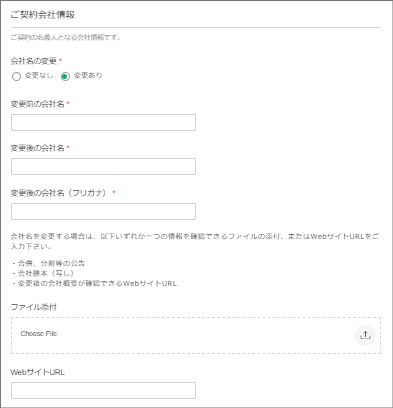
Task: Click the 変更後の会社概要が確認できるWebサイトURL text
Action: 97,284
